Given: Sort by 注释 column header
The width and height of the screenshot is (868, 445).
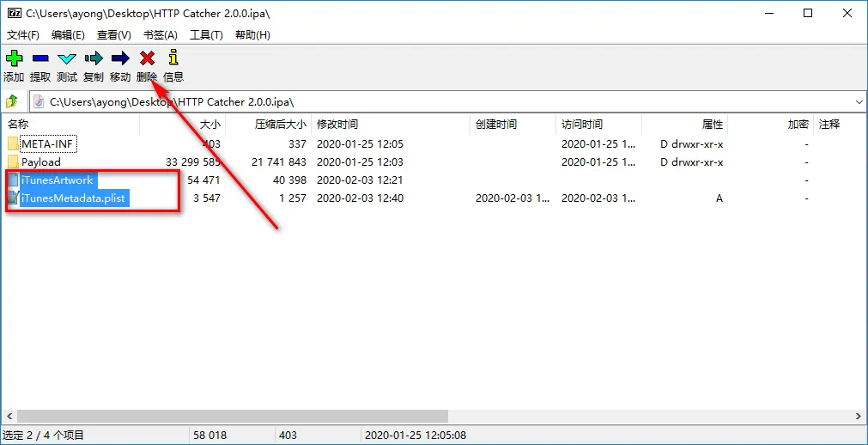Looking at the screenshot, I should 840,125.
